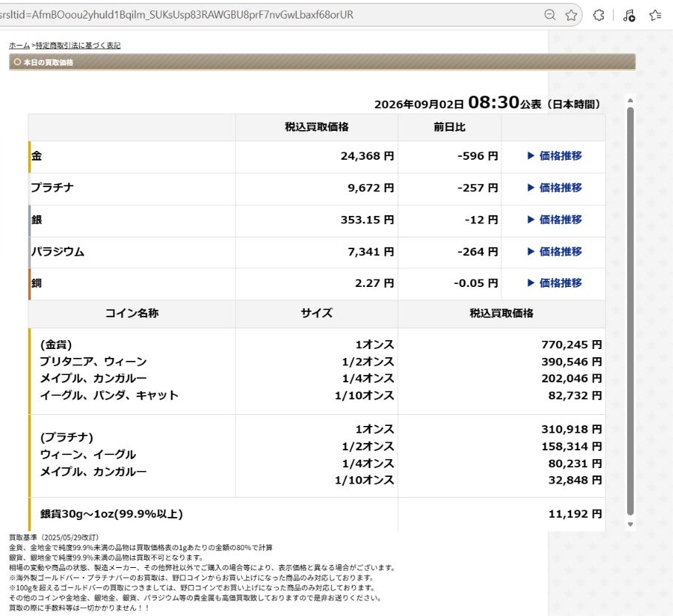
Task: Click gold coin price 82,732 円
Action: [575, 396]
